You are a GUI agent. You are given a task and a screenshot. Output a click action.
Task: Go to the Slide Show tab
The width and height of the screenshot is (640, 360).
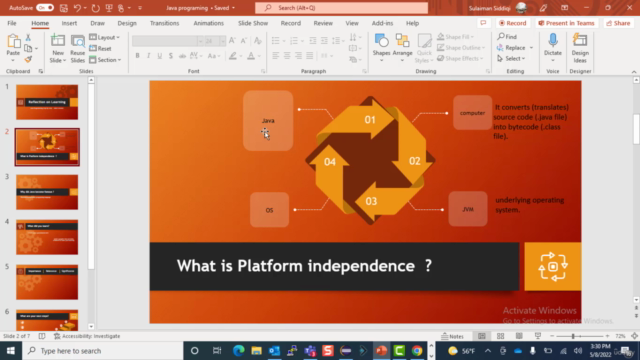(x=253, y=23)
